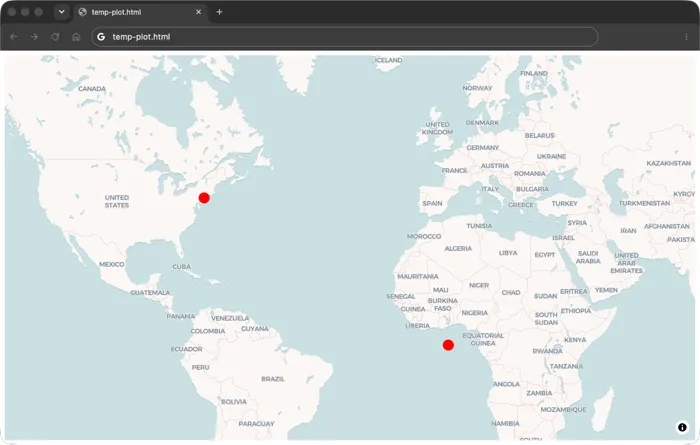The height and width of the screenshot is (445, 700).
Task: Click the EGYPT map label
Action: tap(545, 255)
